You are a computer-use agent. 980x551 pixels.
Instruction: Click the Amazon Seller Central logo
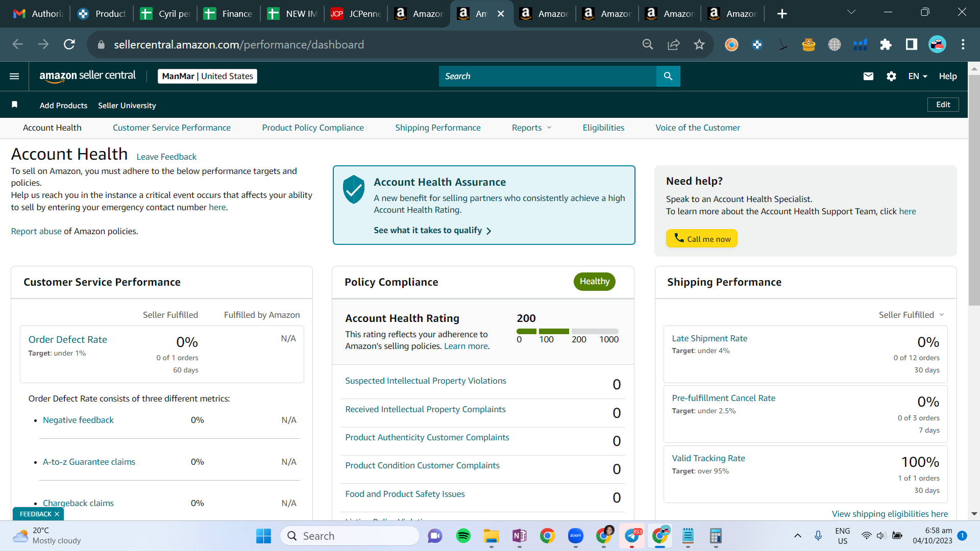click(x=88, y=76)
